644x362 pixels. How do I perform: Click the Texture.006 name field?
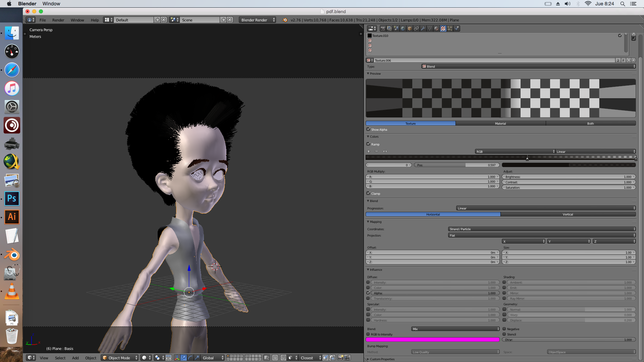pyautogui.click(x=493, y=60)
